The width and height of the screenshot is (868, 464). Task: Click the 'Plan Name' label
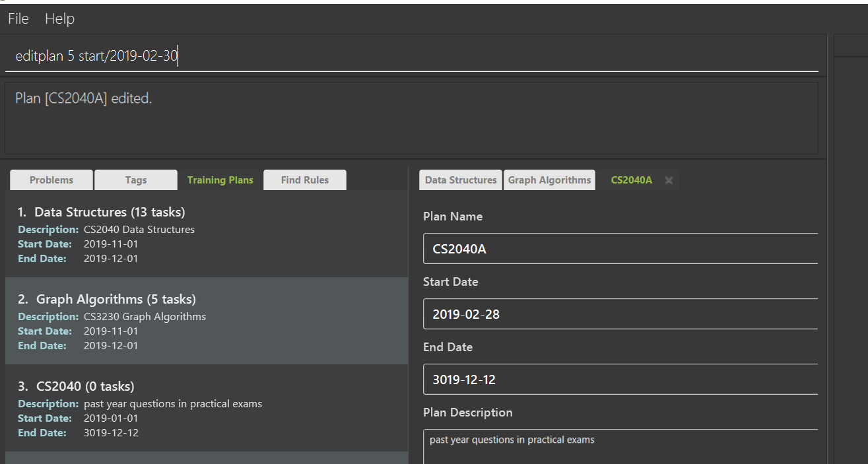[453, 216]
